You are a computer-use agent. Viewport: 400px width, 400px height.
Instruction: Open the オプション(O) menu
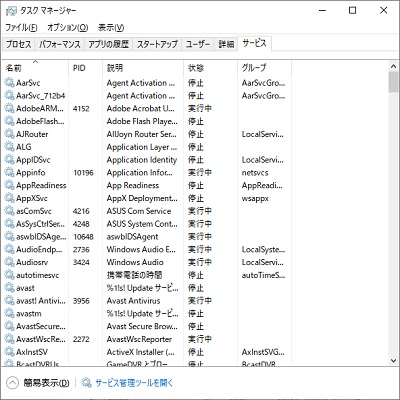tap(68, 27)
